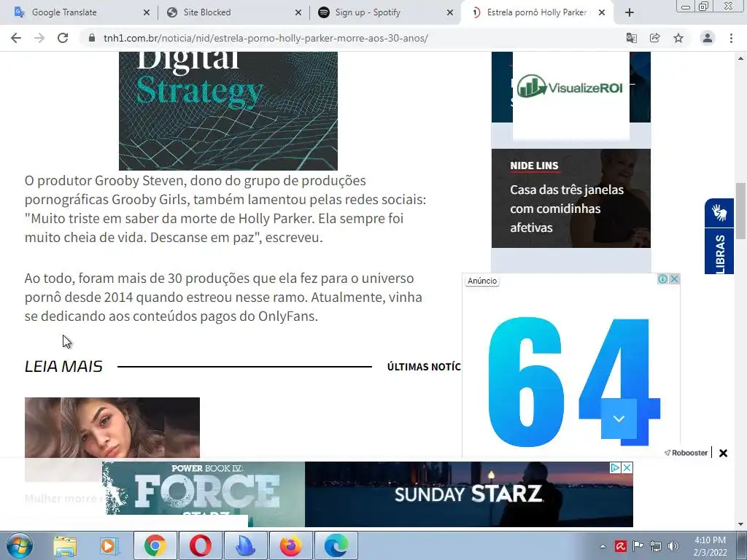Click the NIDE LINS column label
Image resolution: width=747 pixels, height=560 pixels.
534,166
